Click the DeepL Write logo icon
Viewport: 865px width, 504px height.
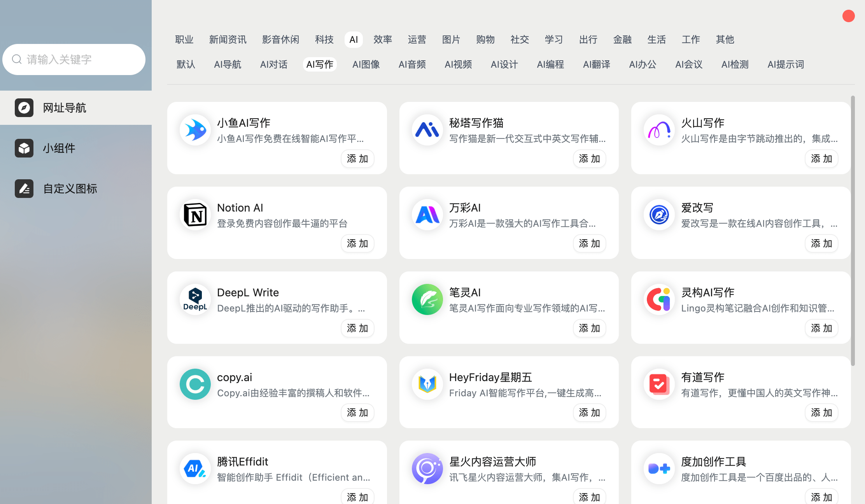pyautogui.click(x=195, y=299)
